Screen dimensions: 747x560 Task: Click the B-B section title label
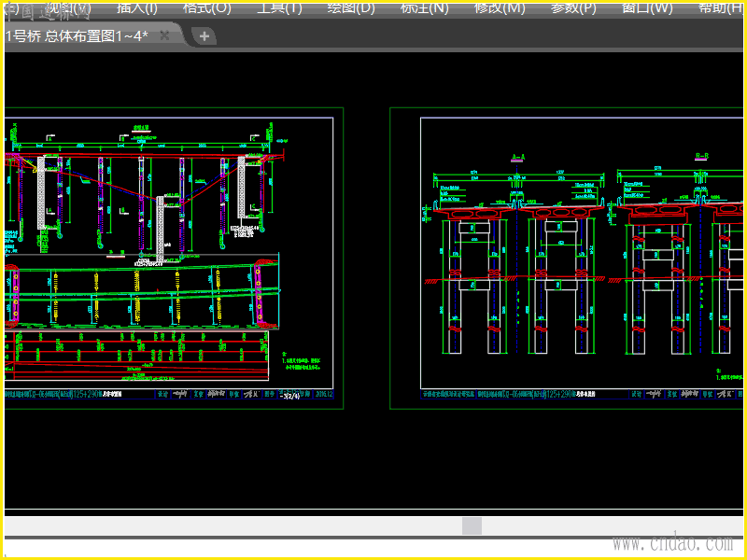[x=702, y=156]
